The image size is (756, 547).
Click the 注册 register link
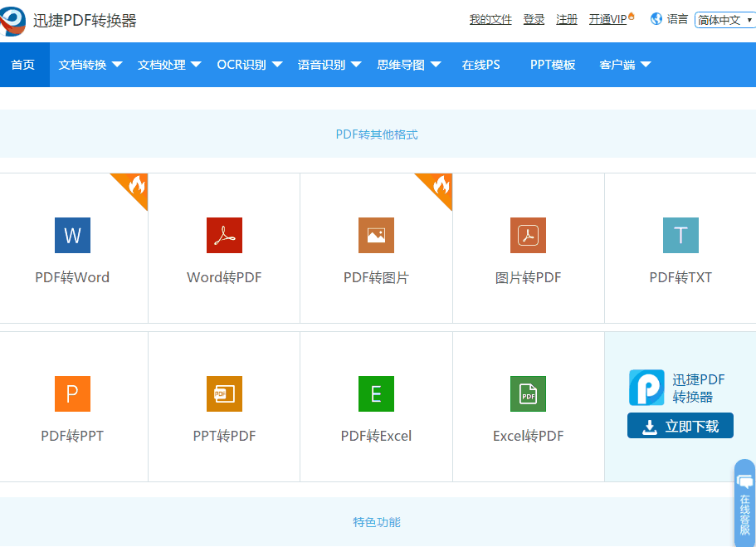[567, 19]
